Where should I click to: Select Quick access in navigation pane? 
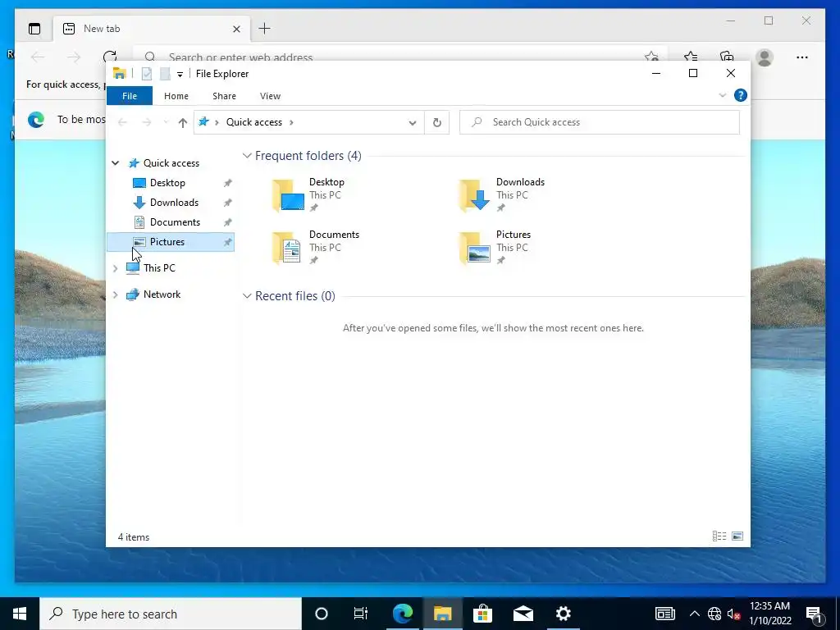point(171,163)
